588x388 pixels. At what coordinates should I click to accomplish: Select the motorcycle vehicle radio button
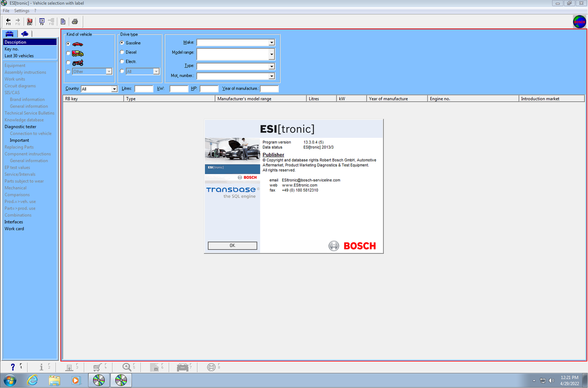click(x=68, y=63)
